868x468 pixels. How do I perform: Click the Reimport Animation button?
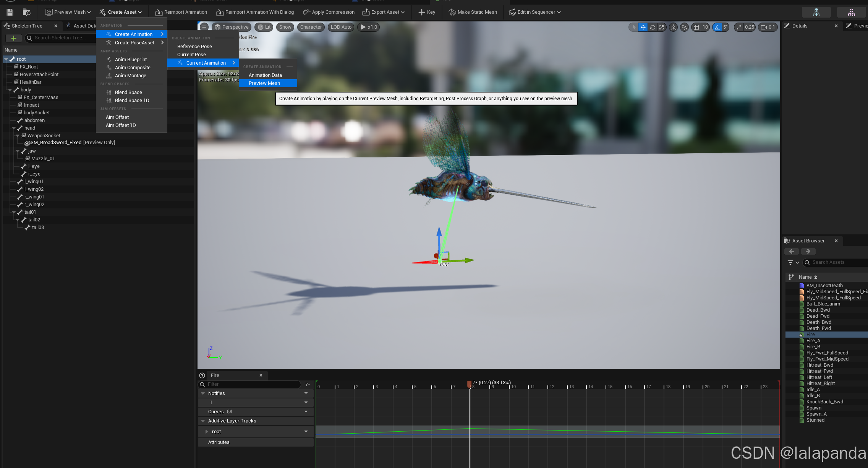181,12
